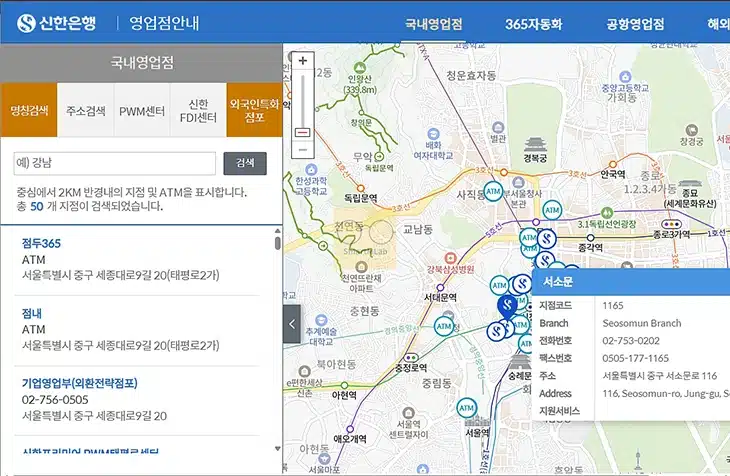Viewport: 730px width, 476px height.
Task: Collapse the left panel with arrow button
Action: [x=292, y=324]
